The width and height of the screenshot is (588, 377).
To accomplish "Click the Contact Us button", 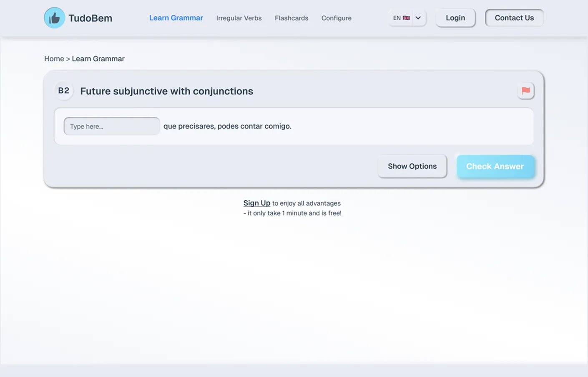I will (x=514, y=18).
